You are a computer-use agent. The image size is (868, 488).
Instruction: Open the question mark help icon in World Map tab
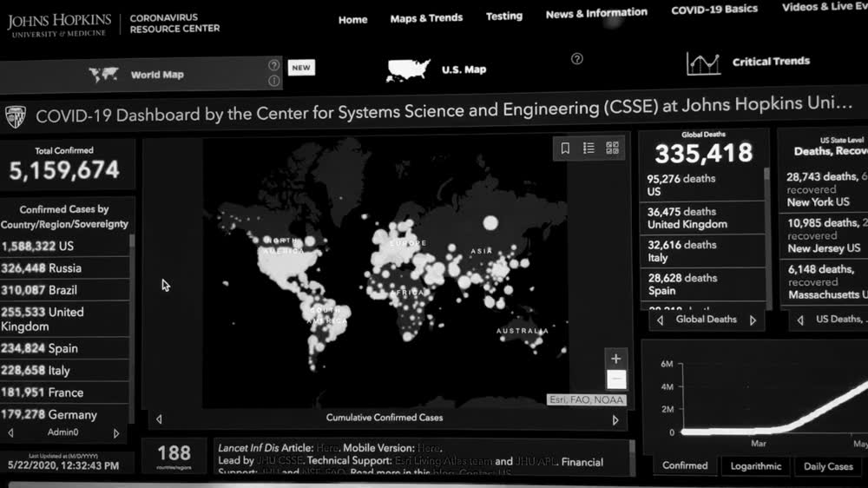pyautogui.click(x=273, y=65)
